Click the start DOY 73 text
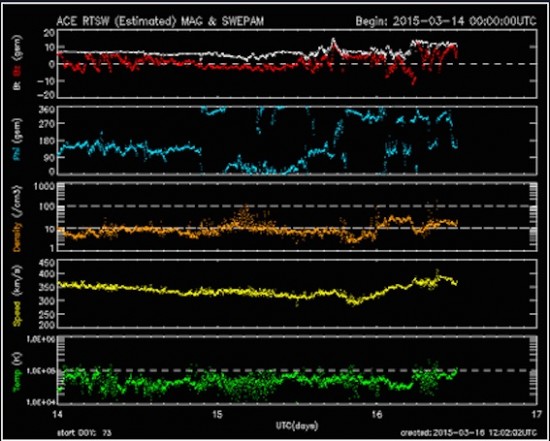The height and width of the screenshot is (441, 550). pyautogui.click(x=84, y=433)
